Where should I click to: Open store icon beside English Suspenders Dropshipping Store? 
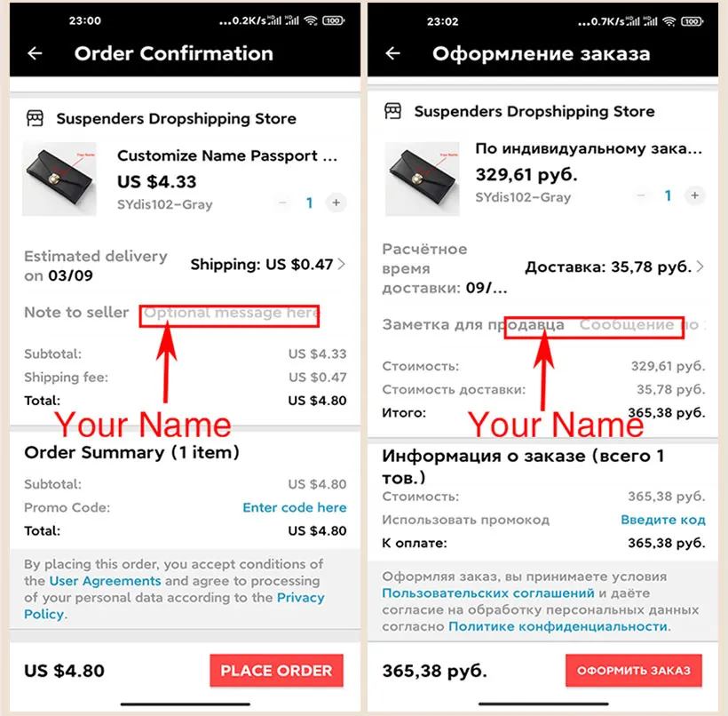(35, 118)
